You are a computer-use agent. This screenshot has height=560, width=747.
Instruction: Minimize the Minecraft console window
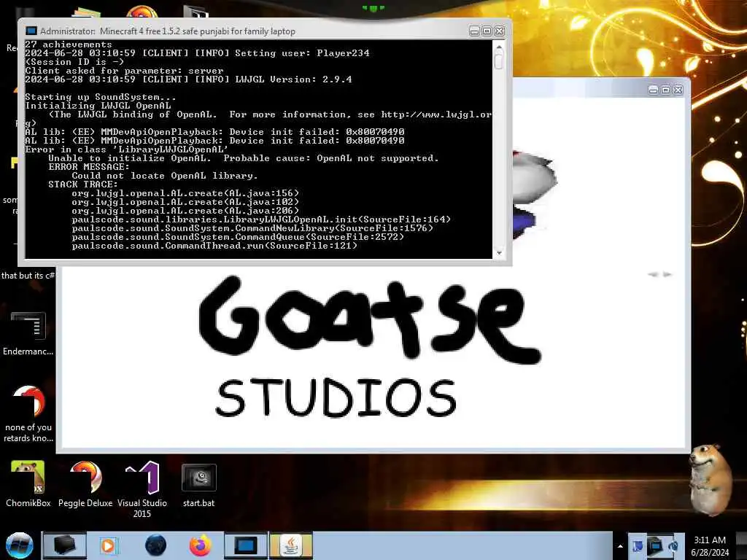[474, 31]
